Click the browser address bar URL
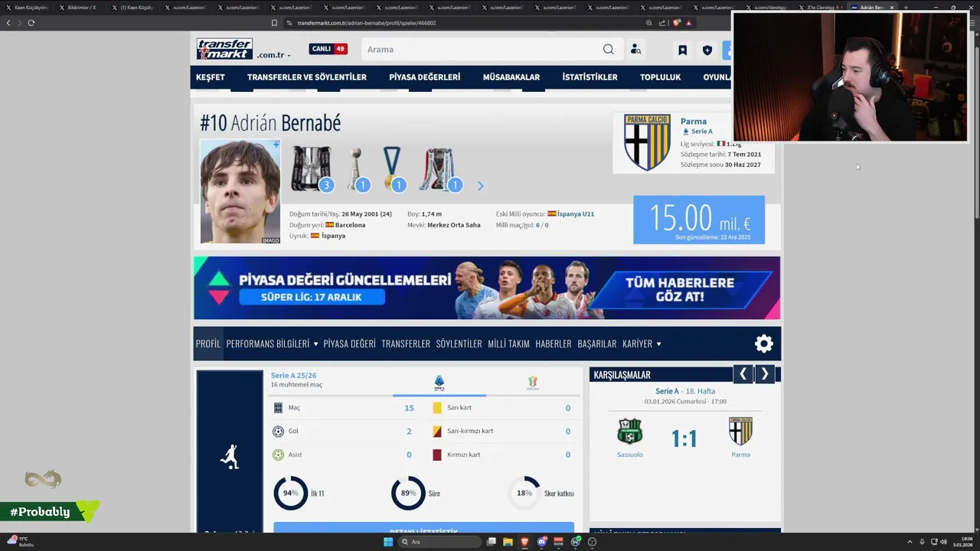 (x=367, y=23)
